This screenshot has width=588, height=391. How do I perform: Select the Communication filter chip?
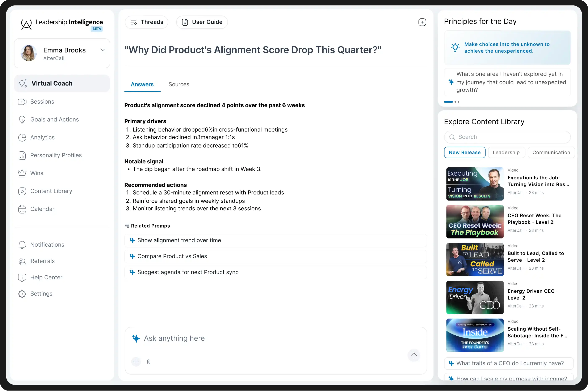click(x=551, y=152)
